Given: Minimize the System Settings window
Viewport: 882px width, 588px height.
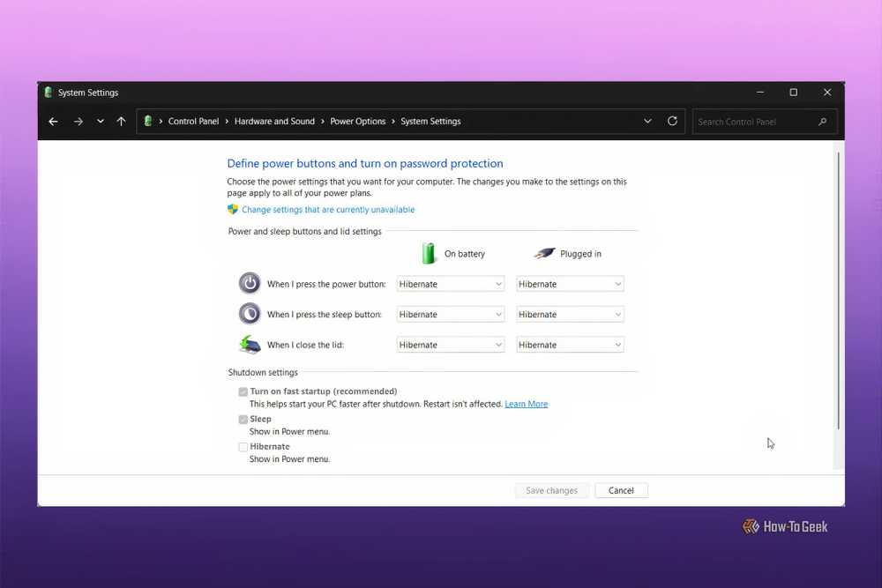Looking at the screenshot, I should pos(760,93).
